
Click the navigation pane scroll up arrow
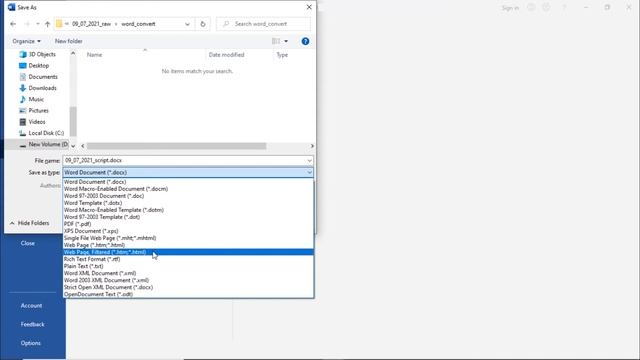73,53
